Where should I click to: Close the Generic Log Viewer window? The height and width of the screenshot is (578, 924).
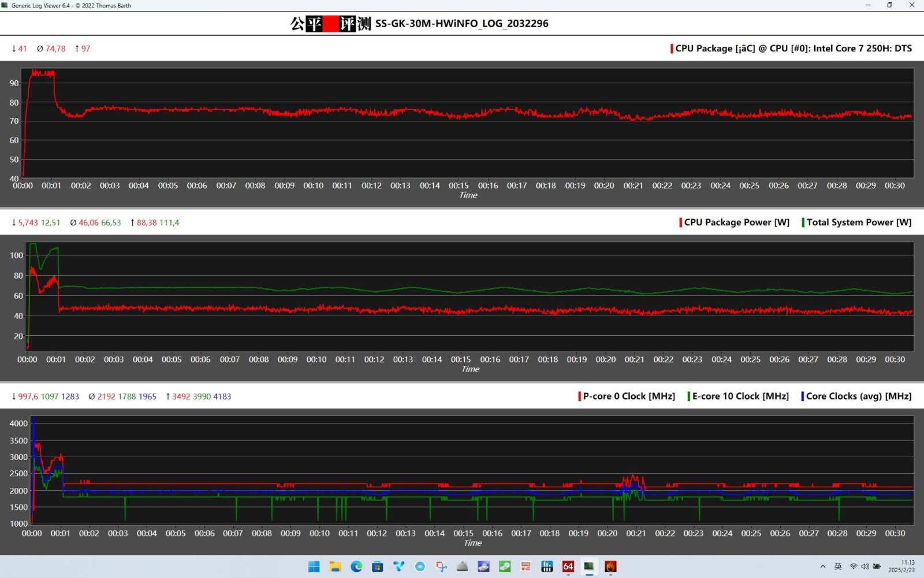[x=912, y=5]
